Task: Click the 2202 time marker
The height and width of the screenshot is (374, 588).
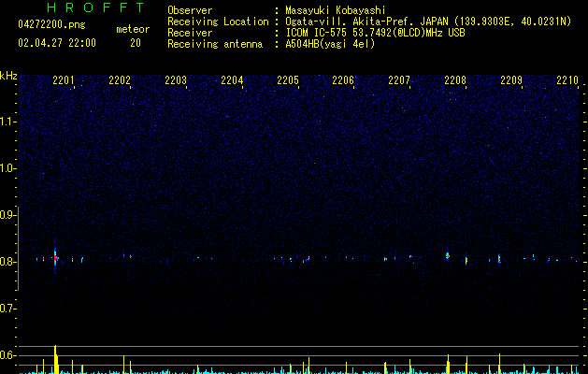Action: click(x=120, y=79)
